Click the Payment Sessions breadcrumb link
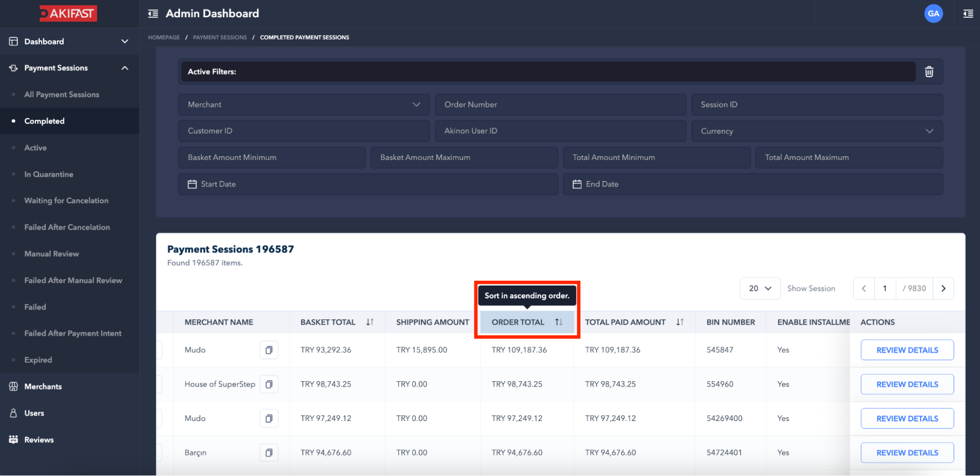The height and width of the screenshot is (476, 980). coord(220,37)
